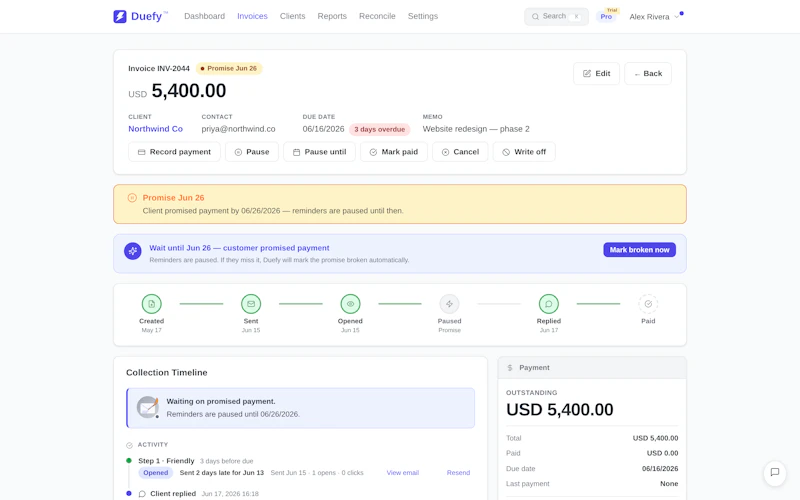Click the envelope avatar in Waiting on promised payment

(148, 407)
